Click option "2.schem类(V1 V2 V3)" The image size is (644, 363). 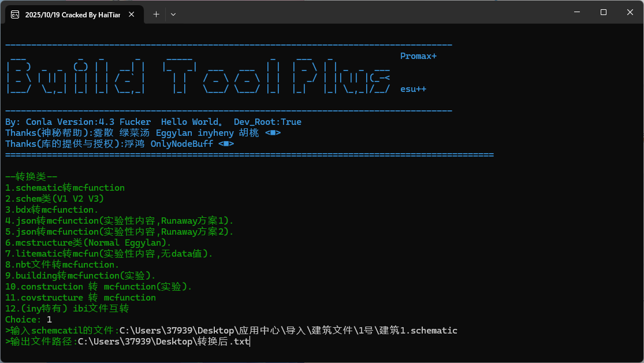click(x=55, y=199)
